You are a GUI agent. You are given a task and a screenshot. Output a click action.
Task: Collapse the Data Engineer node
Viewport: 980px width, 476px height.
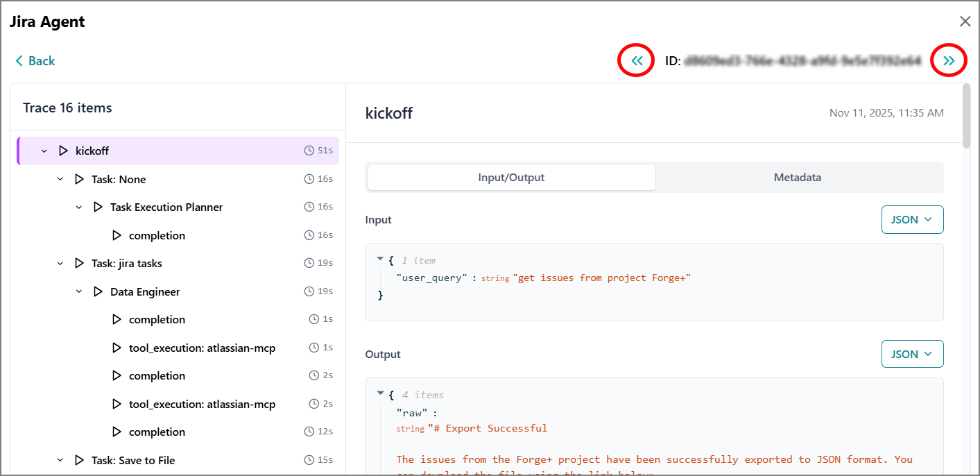coord(79,291)
